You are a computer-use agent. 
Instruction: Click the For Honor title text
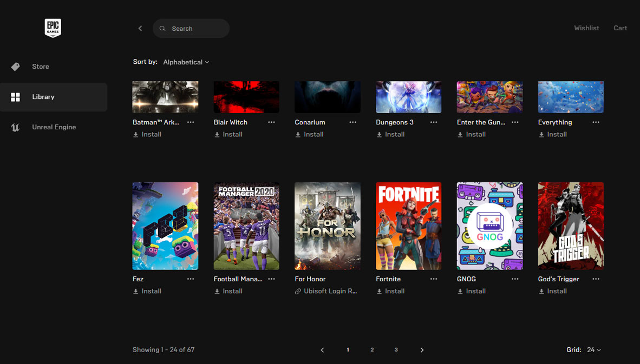[x=310, y=279]
